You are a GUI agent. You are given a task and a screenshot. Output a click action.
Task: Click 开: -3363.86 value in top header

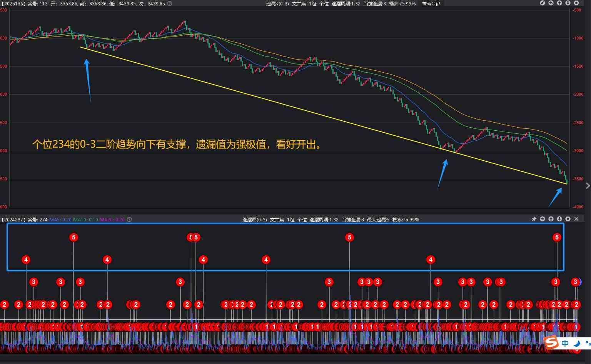tap(64, 3)
